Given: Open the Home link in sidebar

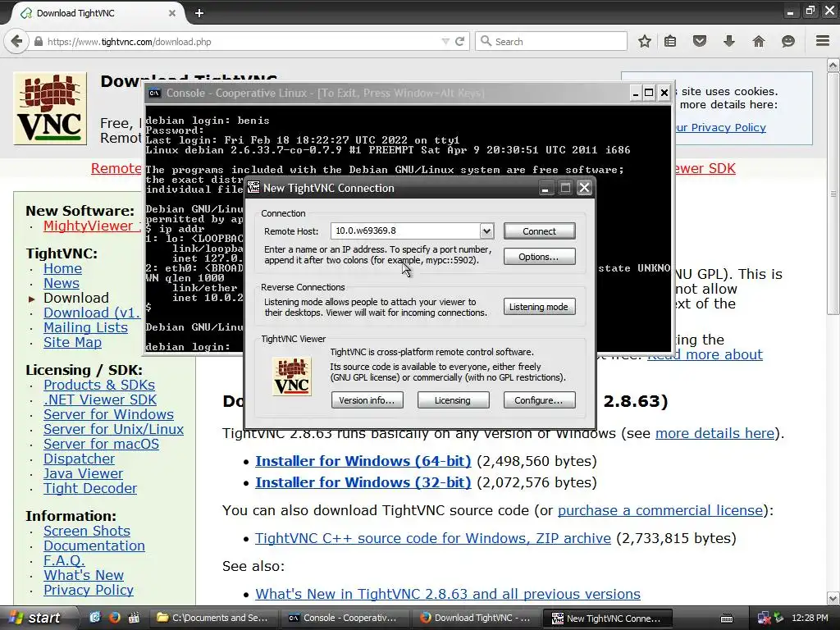Looking at the screenshot, I should click(62, 268).
